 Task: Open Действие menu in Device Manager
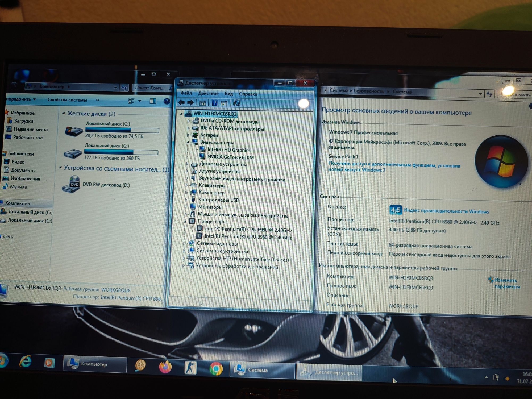tap(208, 93)
